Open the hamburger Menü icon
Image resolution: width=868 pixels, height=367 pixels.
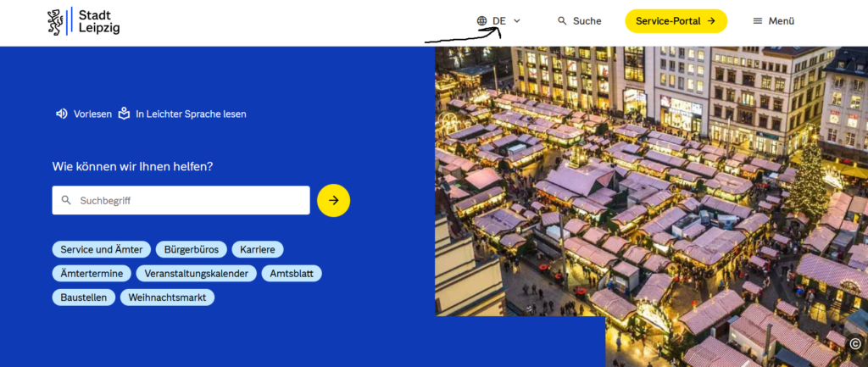[758, 21]
